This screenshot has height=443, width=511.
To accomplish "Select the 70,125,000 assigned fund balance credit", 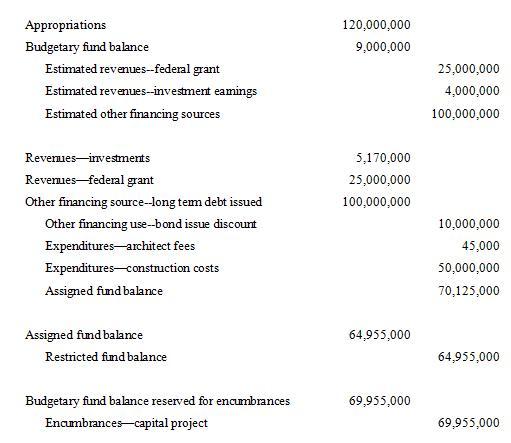I will [469, 291].
